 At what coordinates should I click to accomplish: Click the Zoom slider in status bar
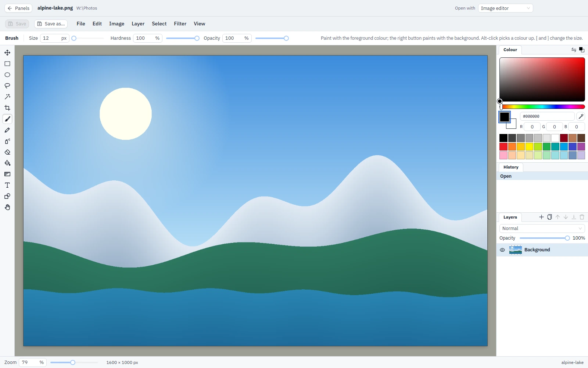(x=74, y=362)
